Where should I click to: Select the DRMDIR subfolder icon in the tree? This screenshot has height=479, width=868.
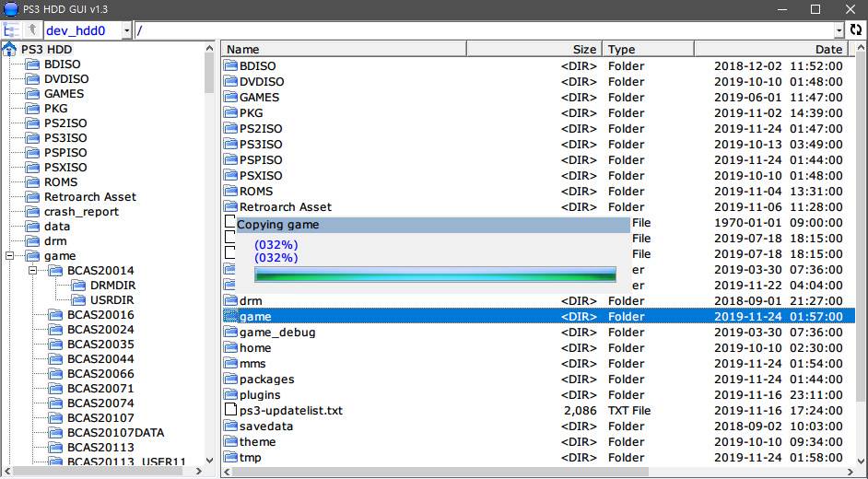coord(79,286)
